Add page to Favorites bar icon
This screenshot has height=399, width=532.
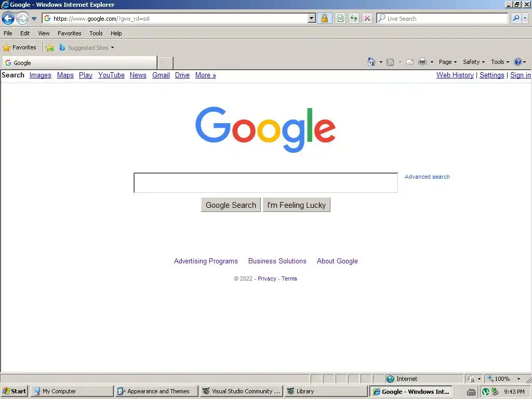(x=50, y=47)
